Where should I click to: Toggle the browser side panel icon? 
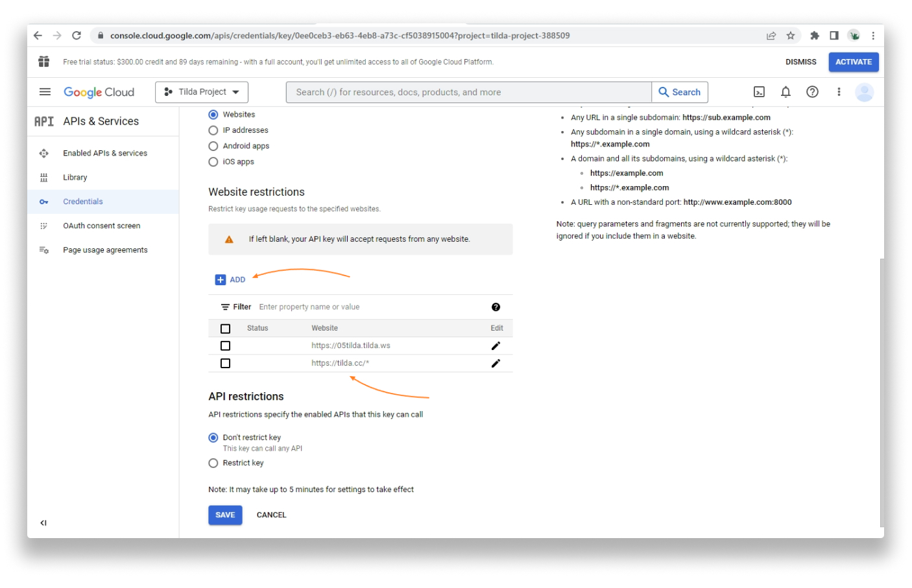pyautogui.click(x=834, y=36)
